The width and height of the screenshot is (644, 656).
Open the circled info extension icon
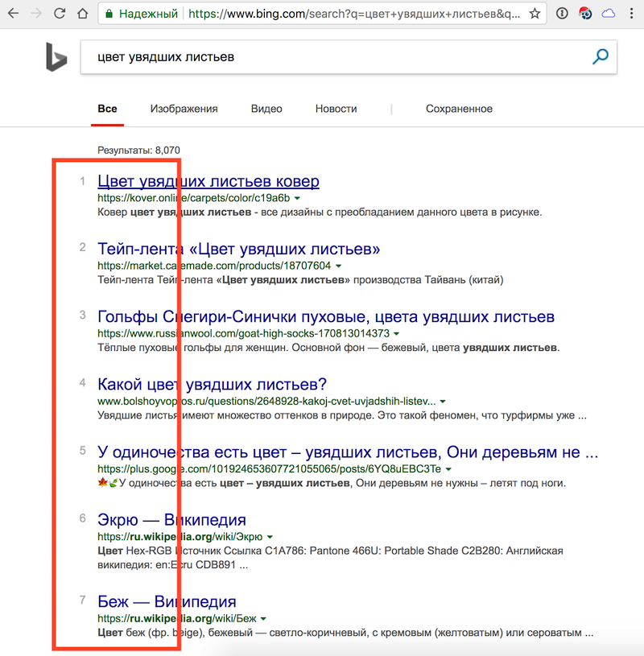pos(562,14)
